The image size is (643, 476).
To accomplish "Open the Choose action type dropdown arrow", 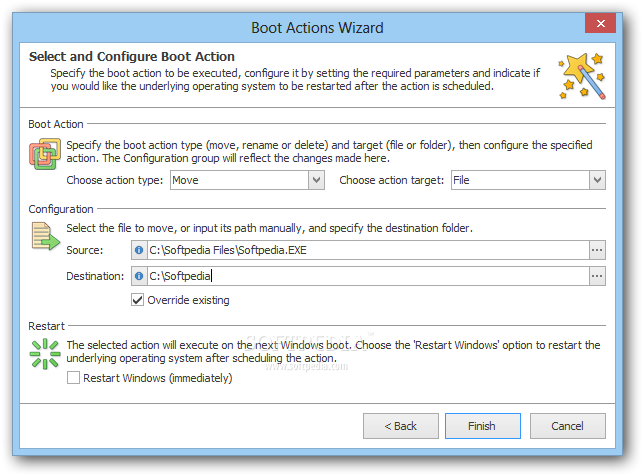I will (x=316, y=180).
